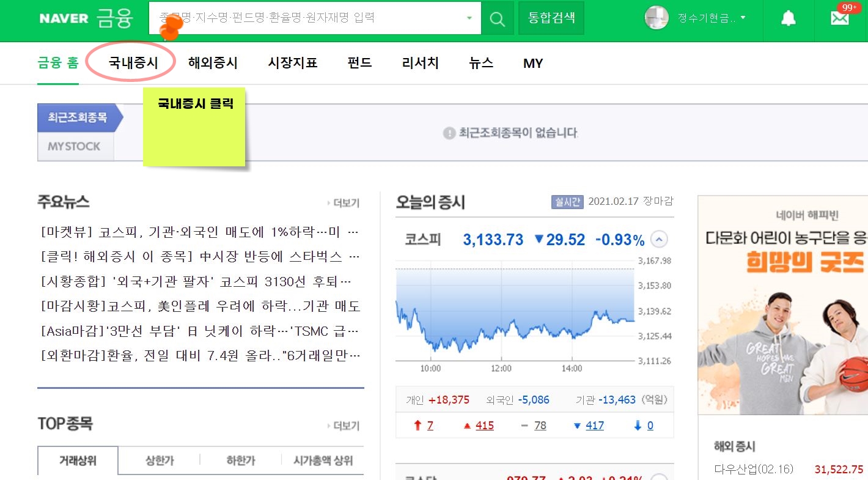Viewport: 868px width, 480px height.
Task: Click the 코스피 value 3,133.73
Action: [493, 240]
